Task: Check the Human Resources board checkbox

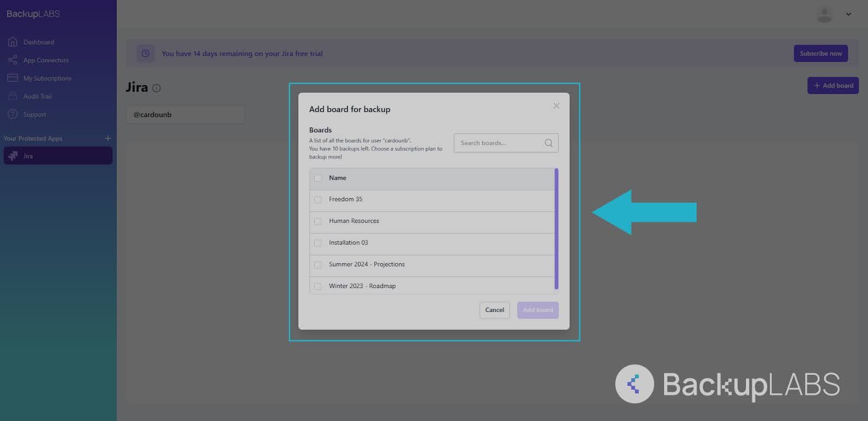Action: (x=318, y=221)
